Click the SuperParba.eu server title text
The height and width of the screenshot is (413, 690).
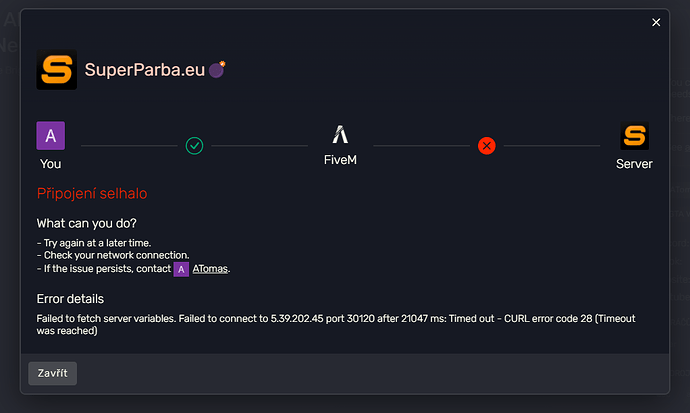click(x=145, y=69)
